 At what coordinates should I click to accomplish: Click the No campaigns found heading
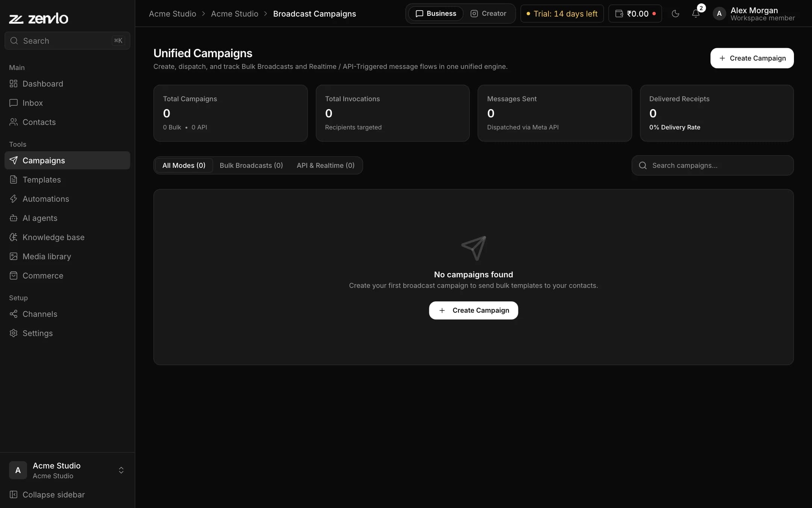click(x=473, y=275)
